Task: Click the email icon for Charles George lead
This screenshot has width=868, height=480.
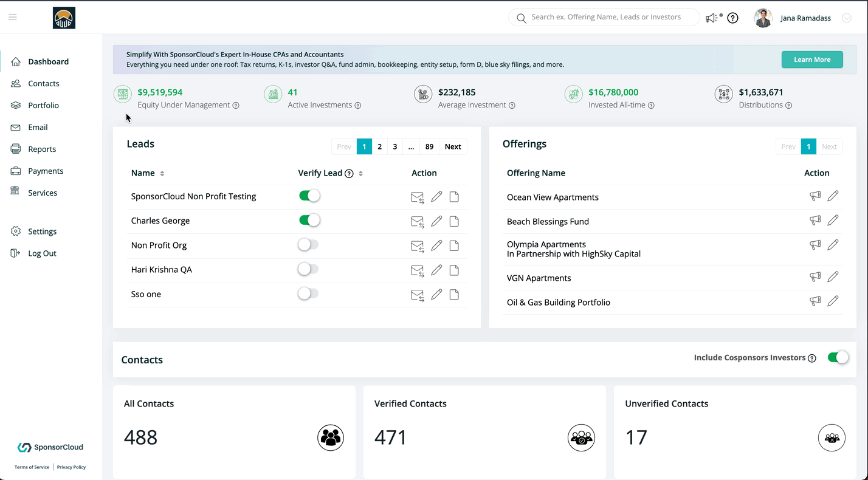Action: (417, 221)
